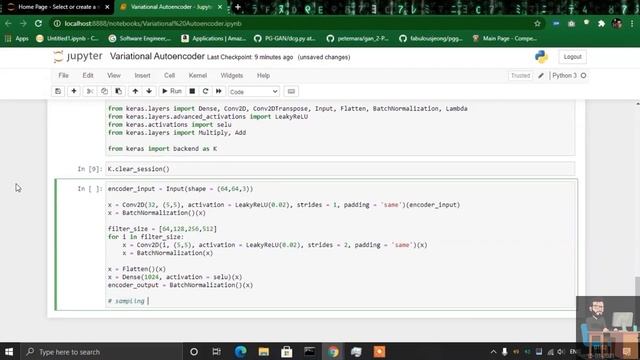Run the current cell
The height and width of the screenshot is (360, 640).
tap(171, 91)
